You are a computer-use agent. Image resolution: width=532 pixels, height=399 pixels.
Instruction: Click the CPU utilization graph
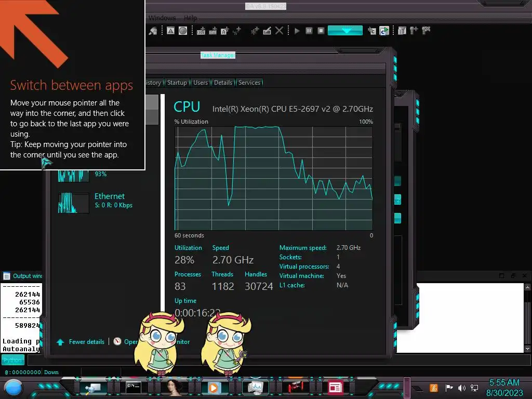click(x=273, y=179)
